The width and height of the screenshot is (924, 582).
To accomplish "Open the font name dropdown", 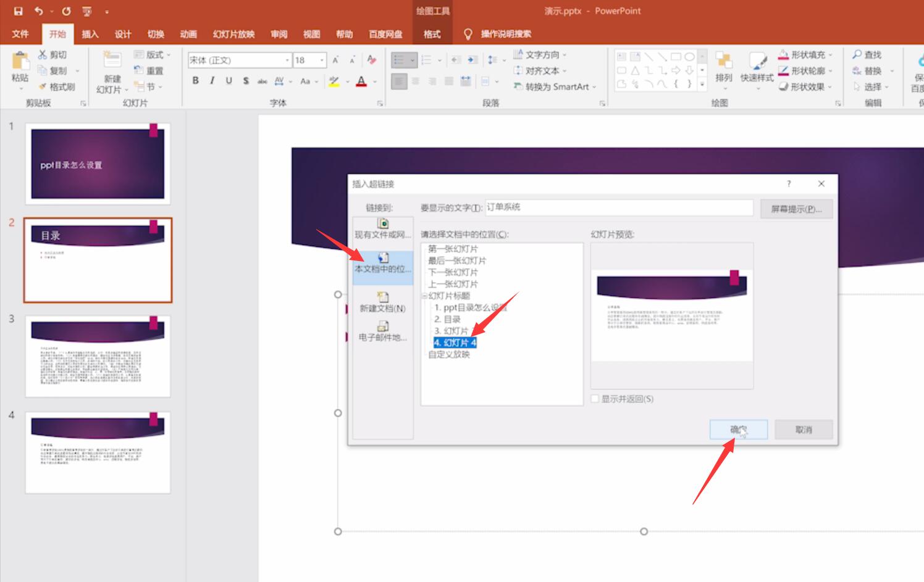I will [287, 60].
